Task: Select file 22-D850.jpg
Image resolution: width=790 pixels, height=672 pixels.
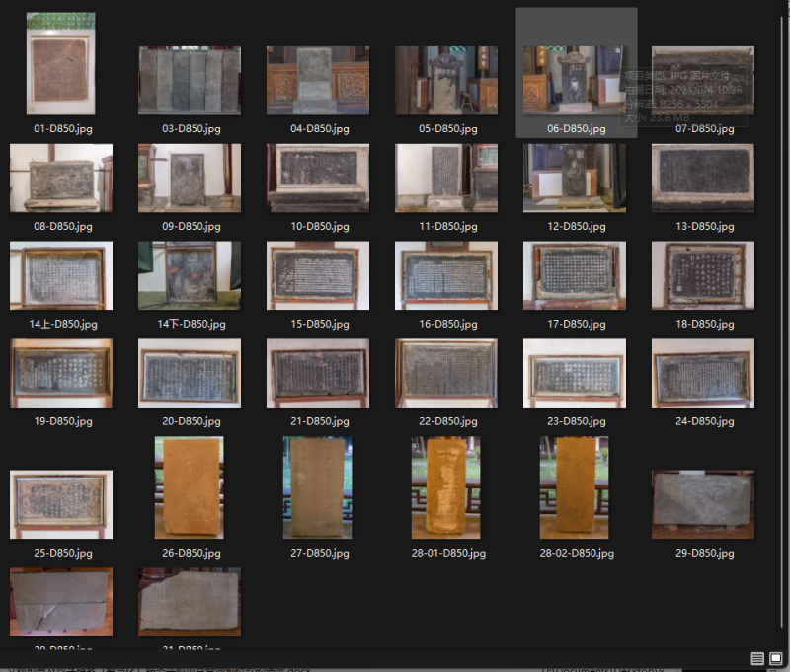Action: click(x=445, y=373)
